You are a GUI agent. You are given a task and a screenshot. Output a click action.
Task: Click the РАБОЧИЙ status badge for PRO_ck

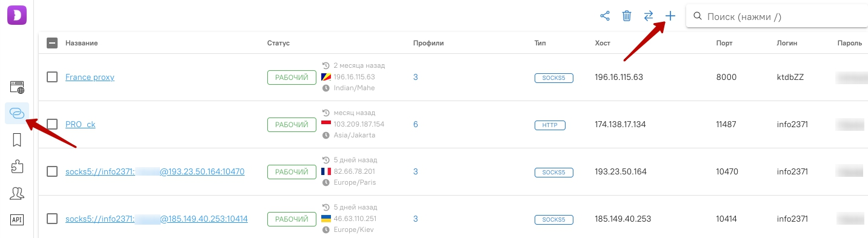click(x=292, y=124)
